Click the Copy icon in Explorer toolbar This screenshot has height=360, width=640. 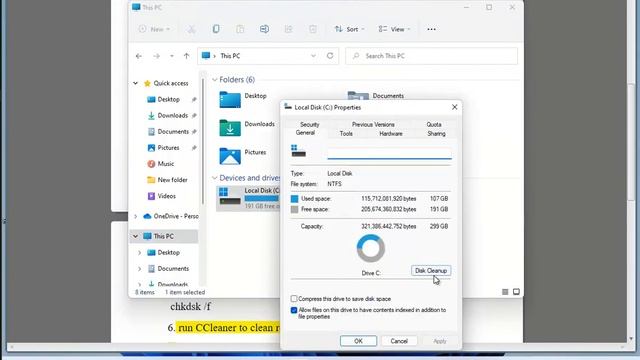point(216,29)
